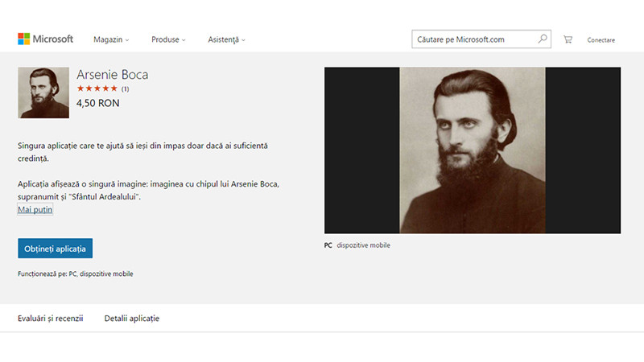644x362 pixels.
Task: Select dispozitive mobile under the screenshot
Action: [x=364, y=245]
